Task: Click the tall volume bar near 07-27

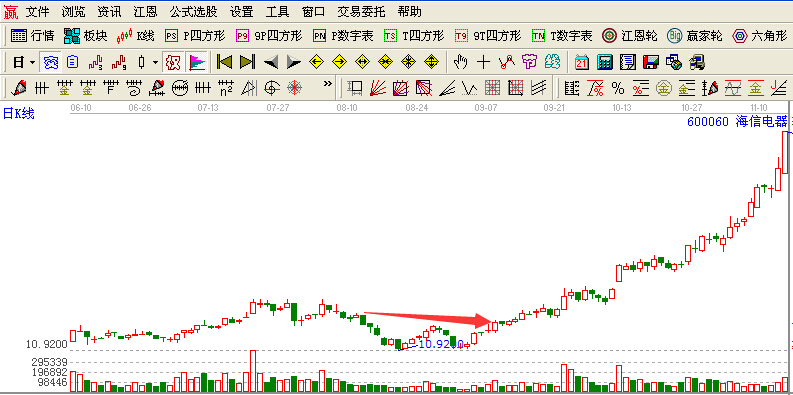Action: pyautogui.click(x=253, y=371)
